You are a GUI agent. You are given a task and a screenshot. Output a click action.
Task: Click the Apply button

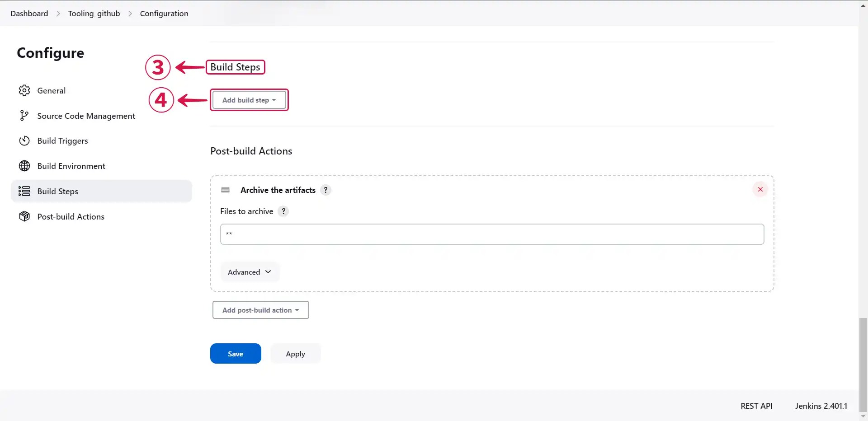295,353
